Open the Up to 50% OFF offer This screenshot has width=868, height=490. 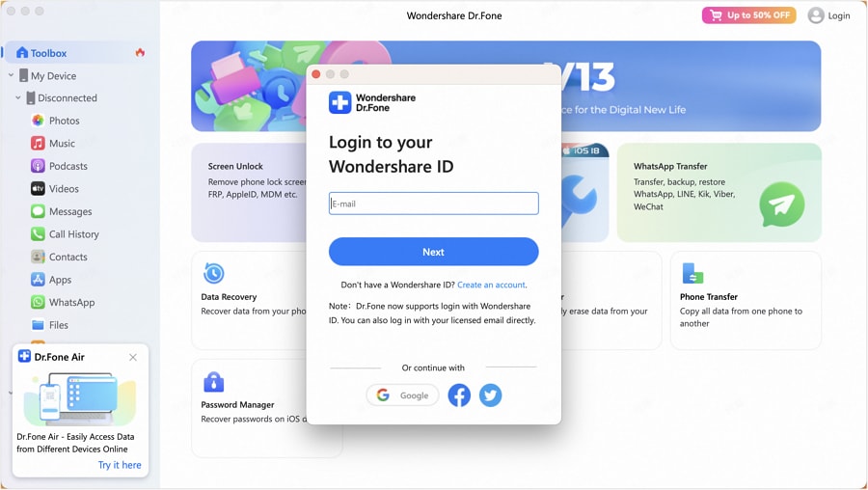point(749,15)
